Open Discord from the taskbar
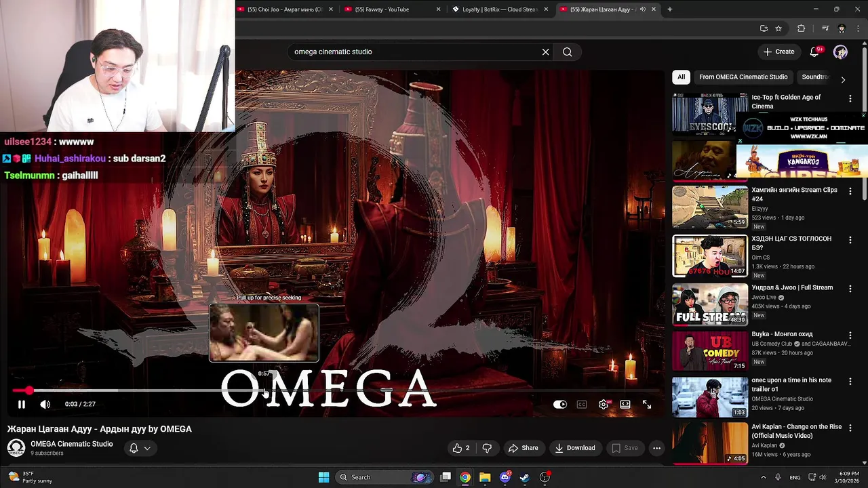 (505, 477)
